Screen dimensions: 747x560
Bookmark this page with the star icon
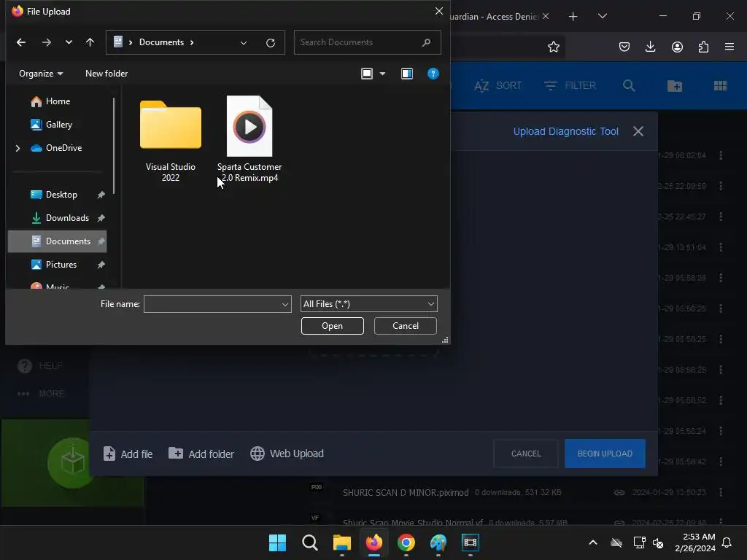pos(553,47)
